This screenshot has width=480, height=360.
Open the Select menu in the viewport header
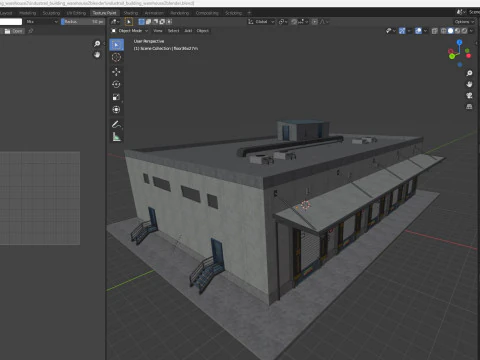(x=173, y=31)
